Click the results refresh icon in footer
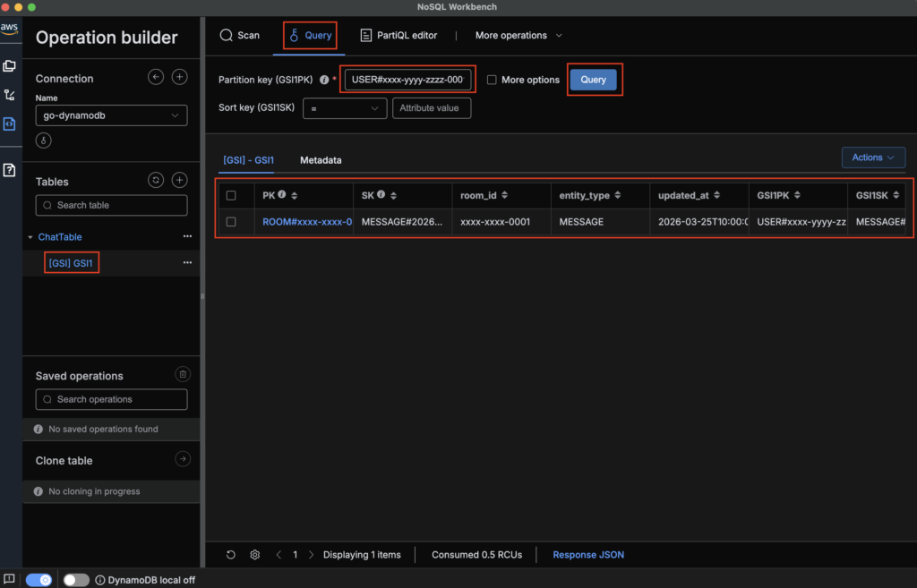Screen dimensions: 917x588 [x=231, y=555]
